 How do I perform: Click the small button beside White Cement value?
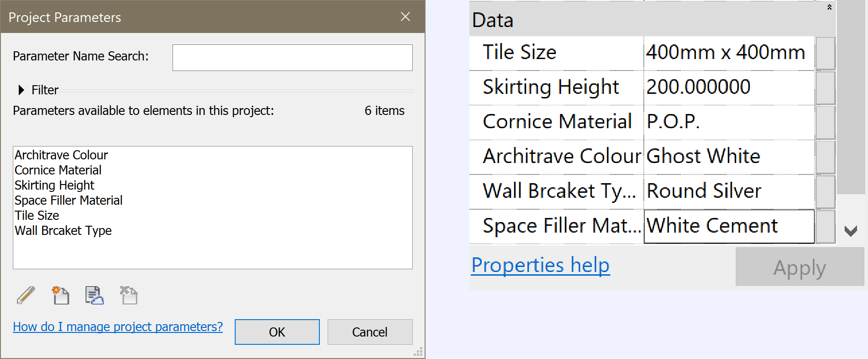[825, 227]
